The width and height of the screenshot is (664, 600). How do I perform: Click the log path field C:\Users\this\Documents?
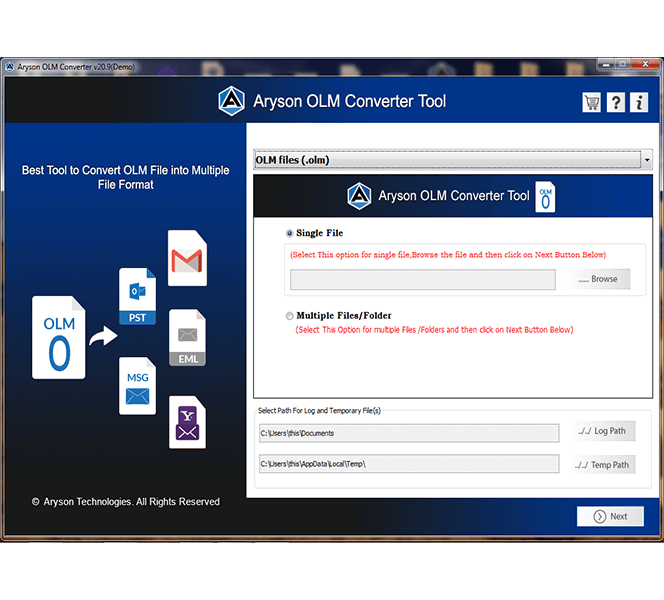click(409, 433)
